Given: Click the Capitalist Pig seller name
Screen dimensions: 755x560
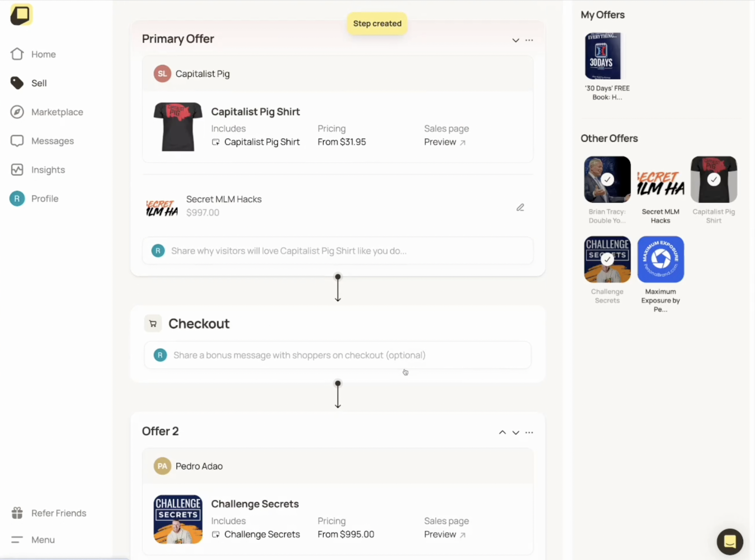Looking at the screenshot, I should coord(203,74).
